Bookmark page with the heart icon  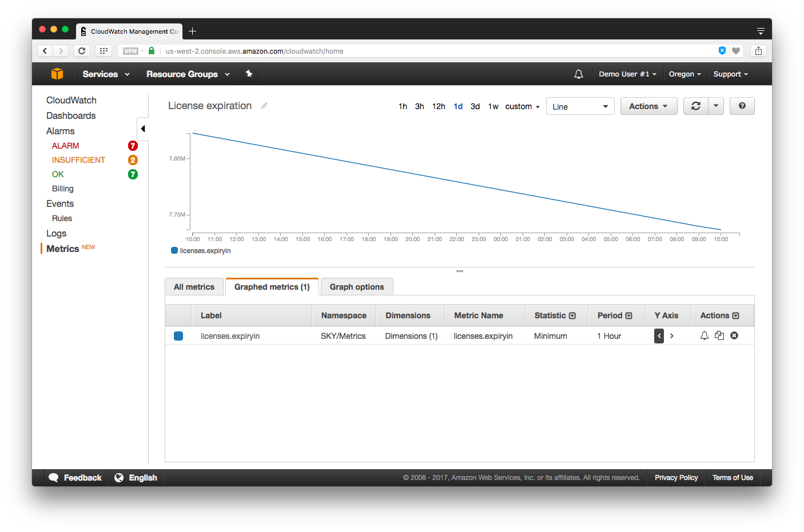736,51
